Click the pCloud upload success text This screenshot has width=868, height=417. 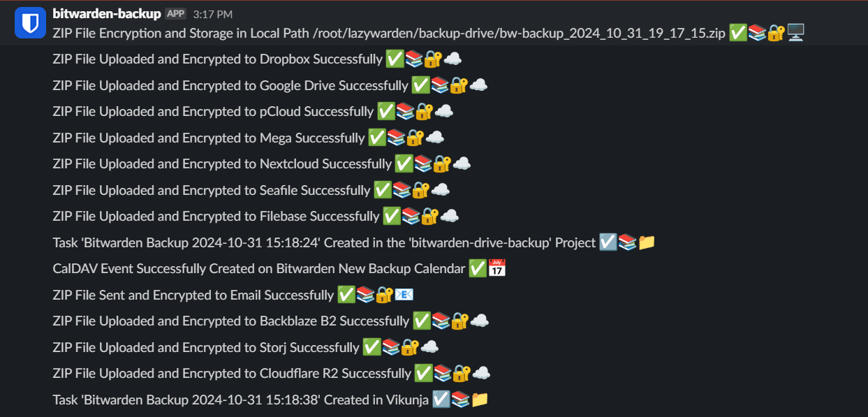point(213,112)
